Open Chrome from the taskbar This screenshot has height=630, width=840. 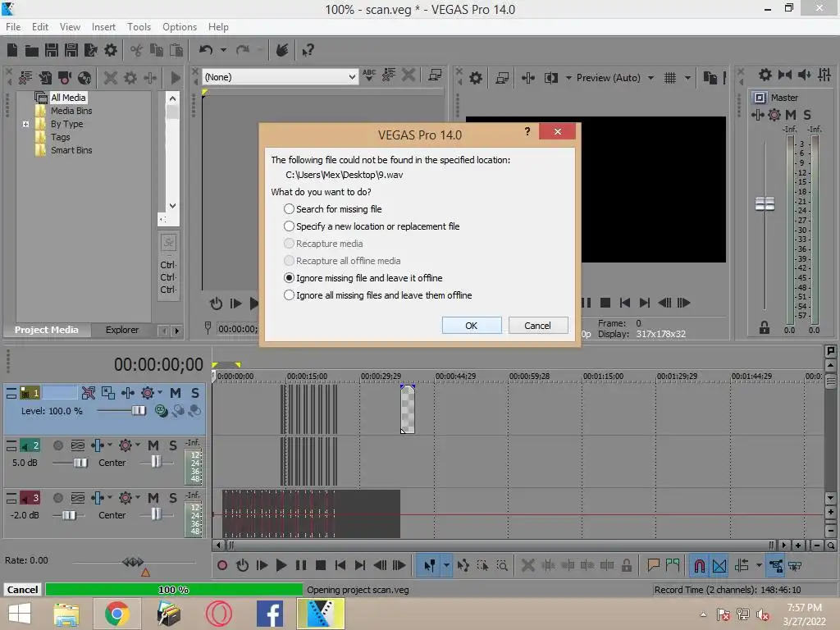(x=116, y=614)
